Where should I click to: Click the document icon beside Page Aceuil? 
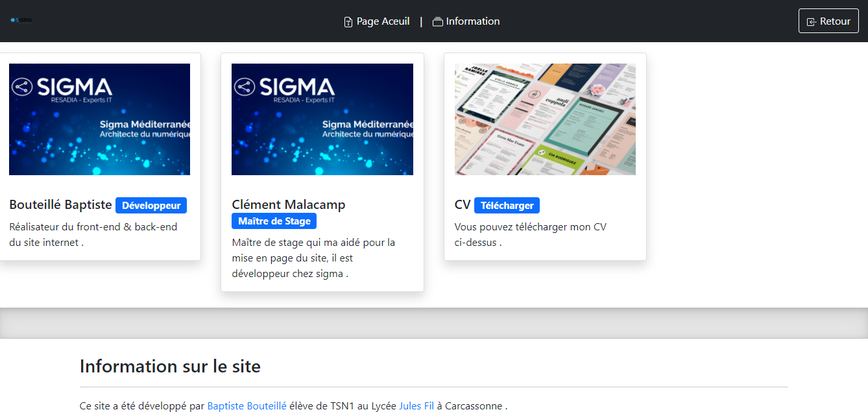(348, 22)
